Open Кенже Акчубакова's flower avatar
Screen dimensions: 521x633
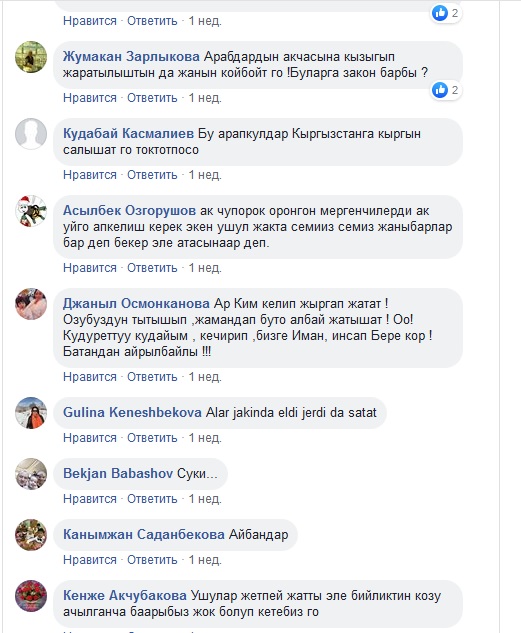click(x=31, y=596)
